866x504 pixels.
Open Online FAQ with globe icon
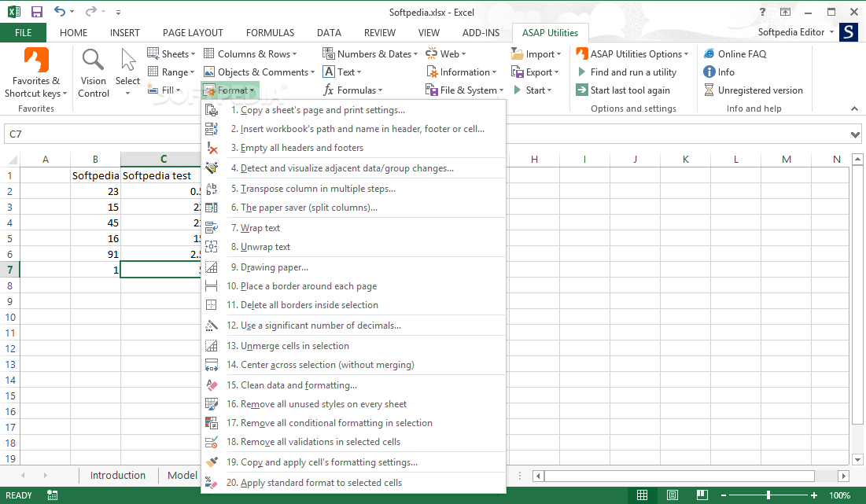[709, 53]
